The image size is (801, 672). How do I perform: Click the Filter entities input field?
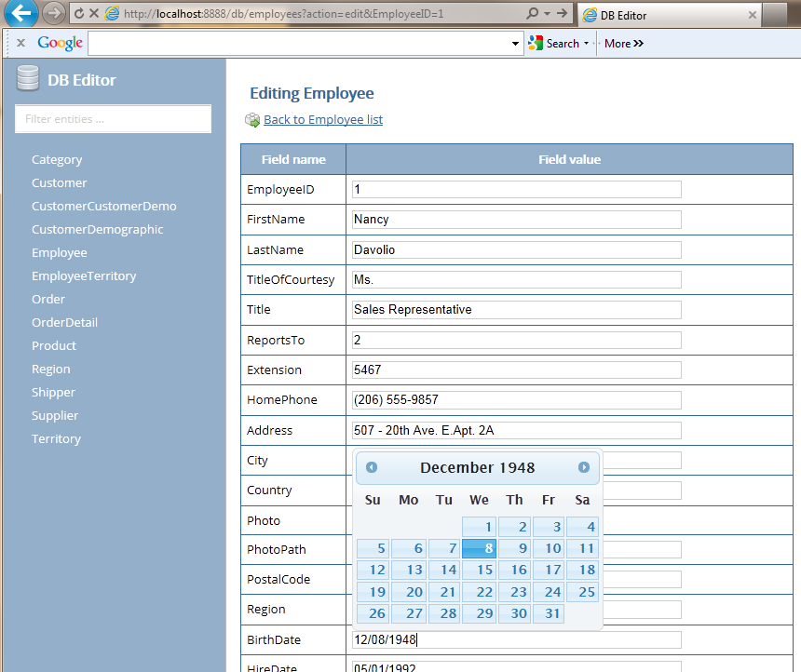(x=113, y=119)
